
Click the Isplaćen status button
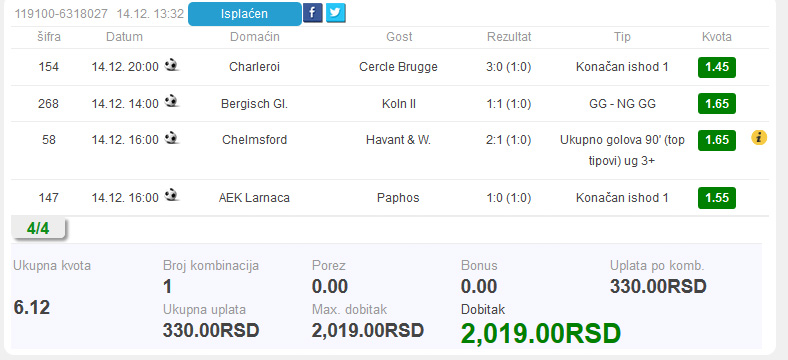coord(245,14)
